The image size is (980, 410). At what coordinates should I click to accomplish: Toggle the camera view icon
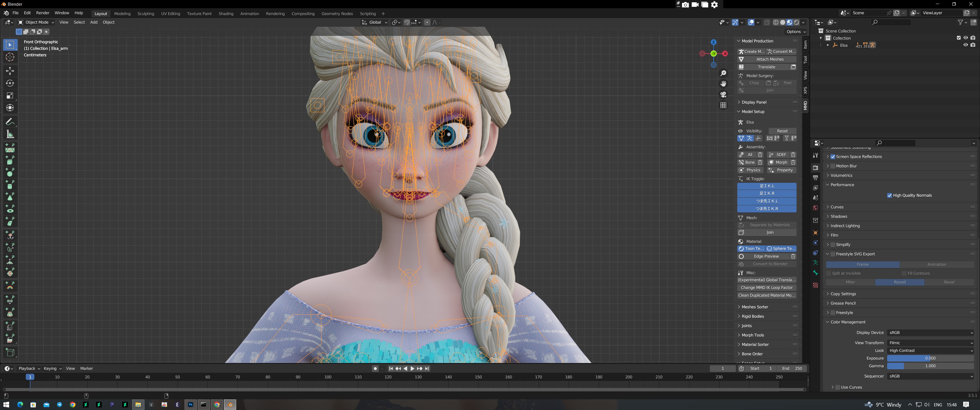coord(723,94)
